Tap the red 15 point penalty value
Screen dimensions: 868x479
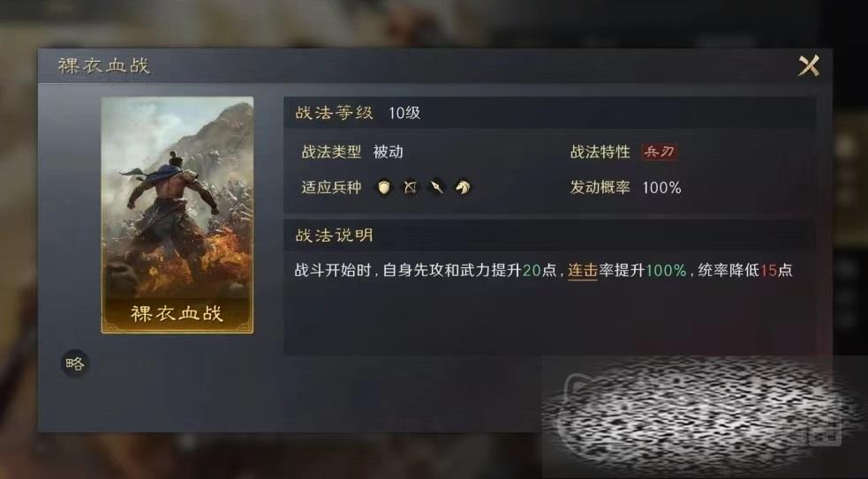pyautogui.click(x=768, y=271)
